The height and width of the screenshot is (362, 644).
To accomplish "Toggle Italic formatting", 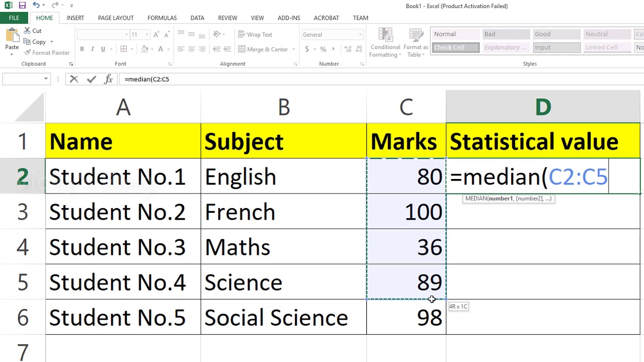I will (x=93, y=49).
